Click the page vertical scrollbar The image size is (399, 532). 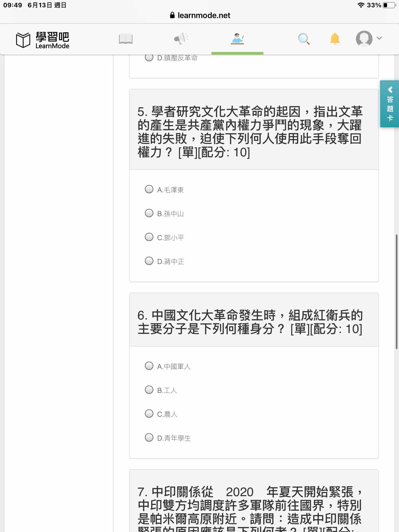[397, 291]
